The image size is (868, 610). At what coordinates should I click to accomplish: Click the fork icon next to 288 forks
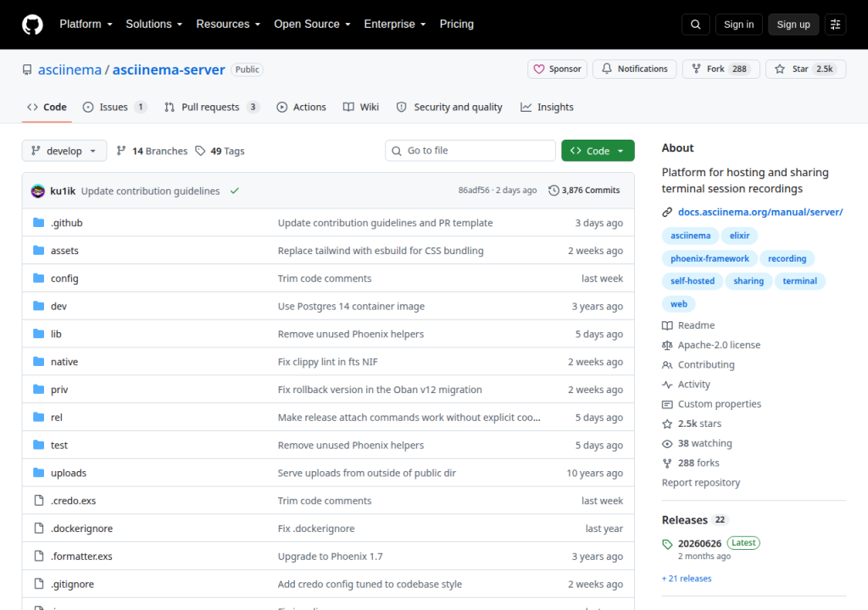667,463
